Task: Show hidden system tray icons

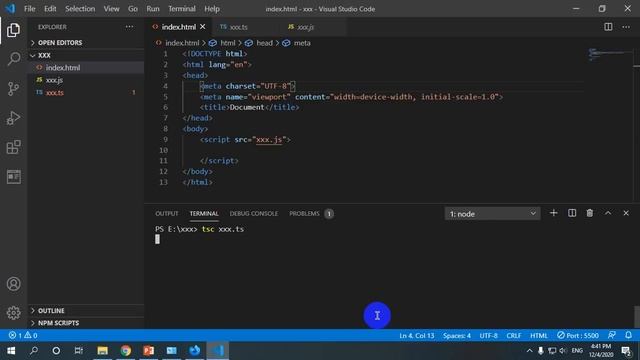Action: [529, 351]
